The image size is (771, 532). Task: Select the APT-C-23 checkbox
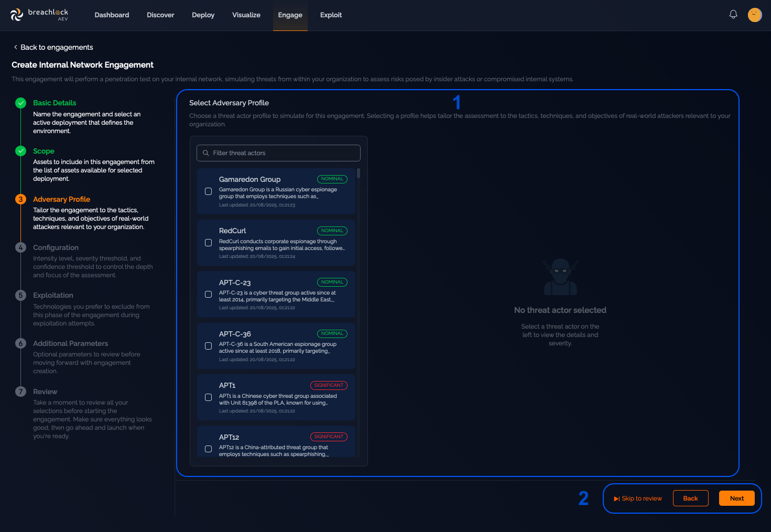tap(208, 295)
